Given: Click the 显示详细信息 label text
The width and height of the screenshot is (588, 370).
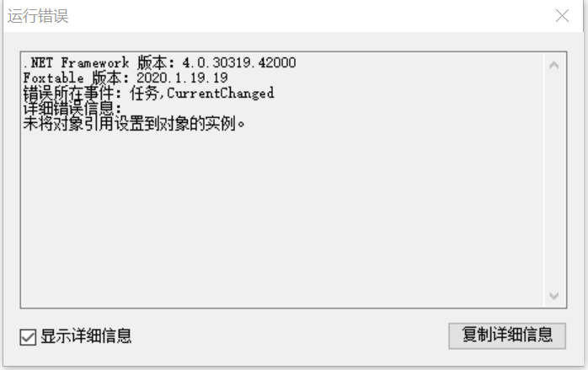Looking at the screenshot, I should tap(86, 335).
